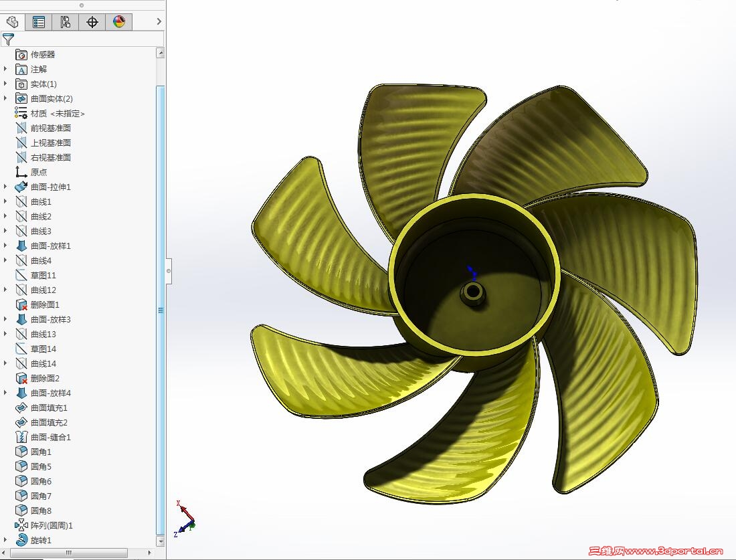Screen dimensions: 736x560
Task: Select the 实体(1) folder icon
Action: click(21, 84)
